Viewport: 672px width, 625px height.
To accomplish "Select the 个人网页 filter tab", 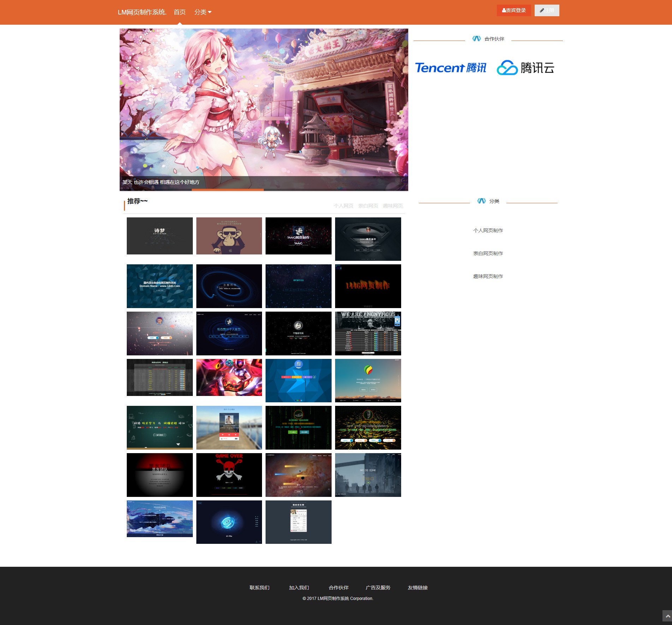I will [x=343, y=206].
